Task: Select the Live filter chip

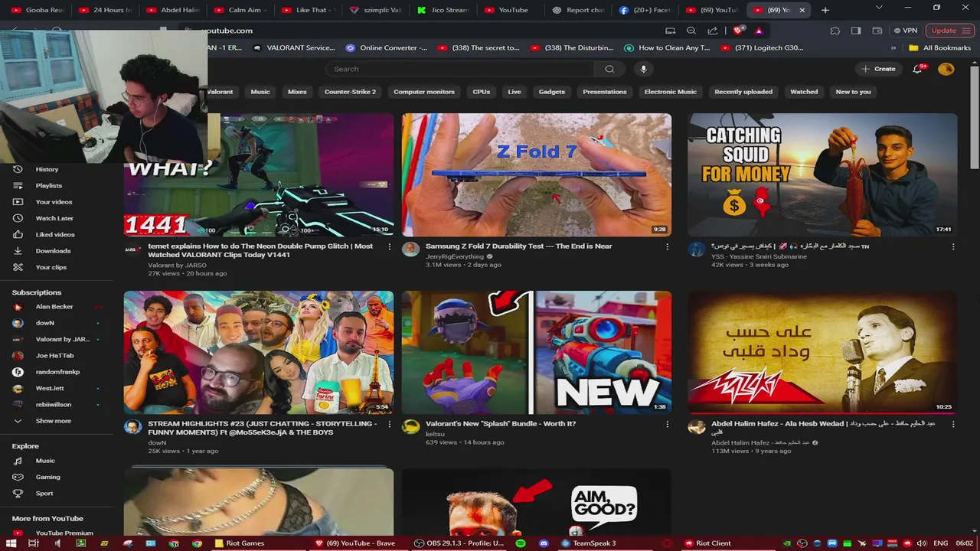Action: [514, 92]
